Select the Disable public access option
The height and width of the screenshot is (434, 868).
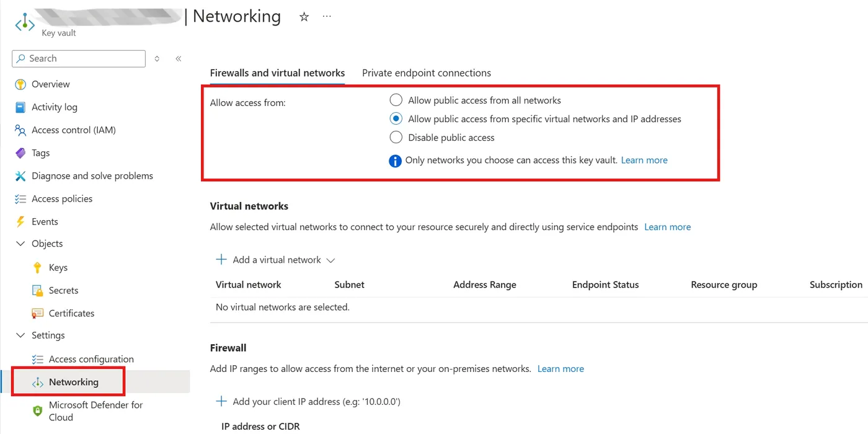pos(396,138)
